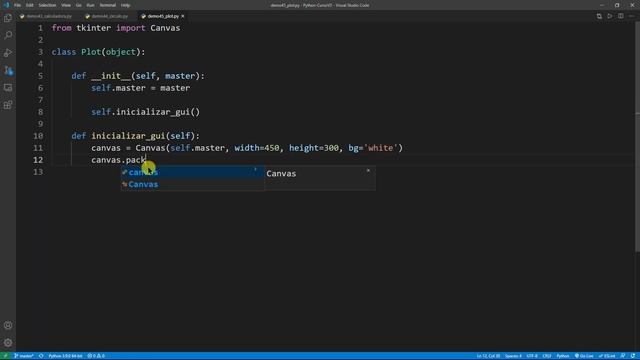Click the errors and warnings counter

point(96,356)
